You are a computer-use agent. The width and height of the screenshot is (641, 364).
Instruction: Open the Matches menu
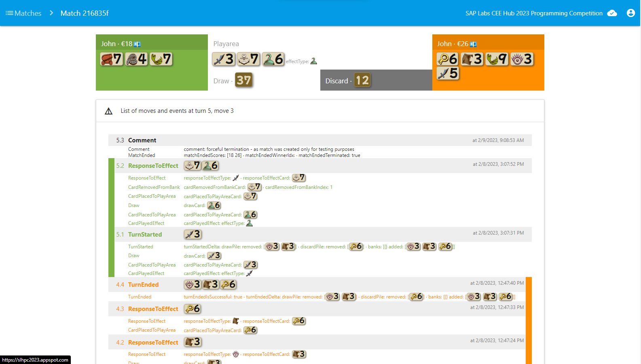pos(23,13)
